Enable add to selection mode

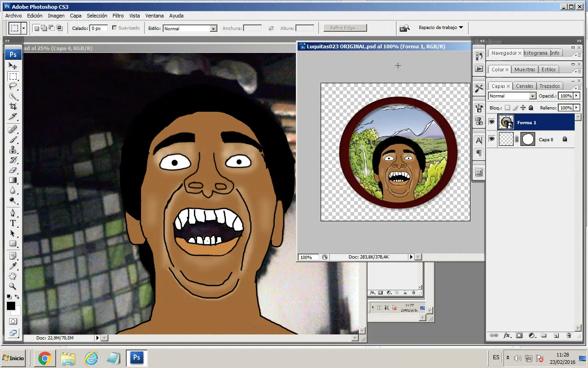point(44,28)
